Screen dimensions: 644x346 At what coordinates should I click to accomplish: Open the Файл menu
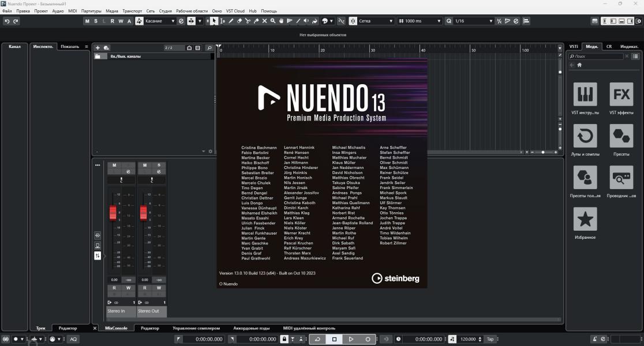coord(7,11)
